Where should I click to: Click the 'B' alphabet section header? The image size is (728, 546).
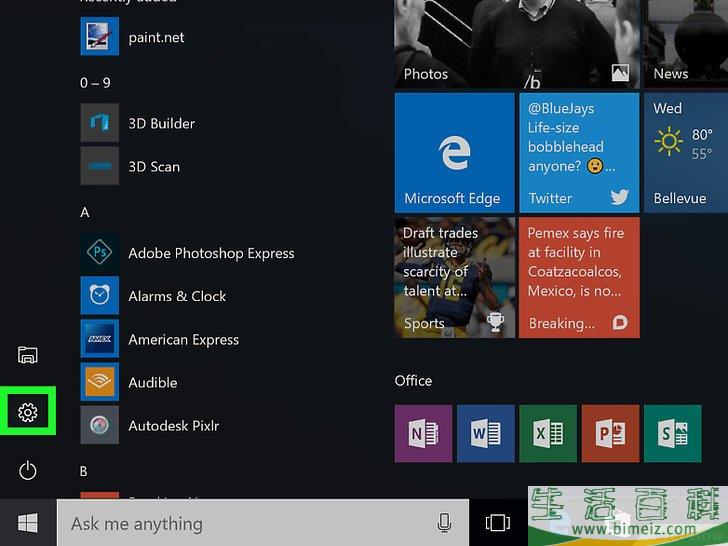84,471
